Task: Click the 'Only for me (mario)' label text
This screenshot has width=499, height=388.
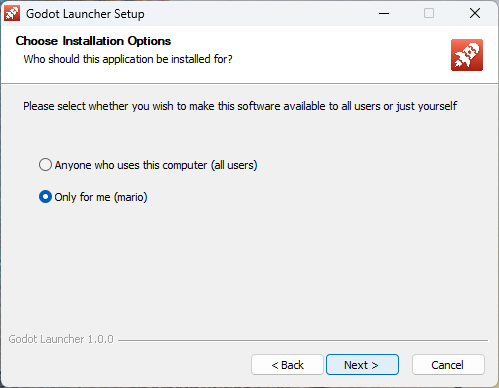Action: [x=101, y=197]
